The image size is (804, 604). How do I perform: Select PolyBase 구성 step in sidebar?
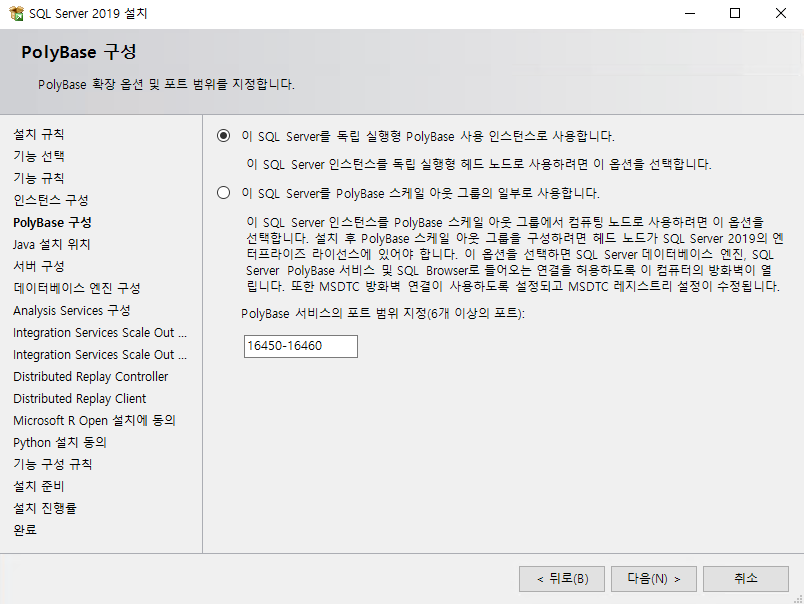click(x=52, y=222)
